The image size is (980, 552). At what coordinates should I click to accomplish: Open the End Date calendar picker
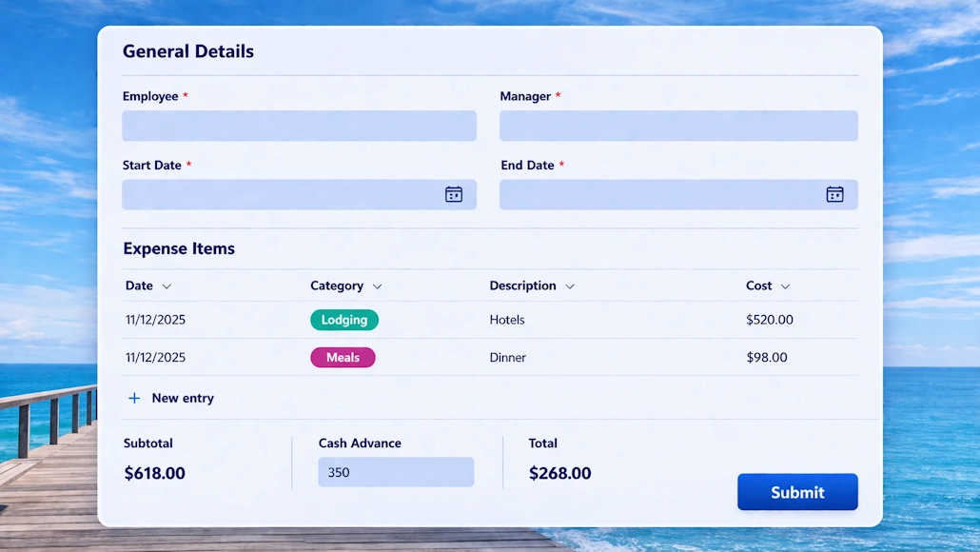pos(834,194)
